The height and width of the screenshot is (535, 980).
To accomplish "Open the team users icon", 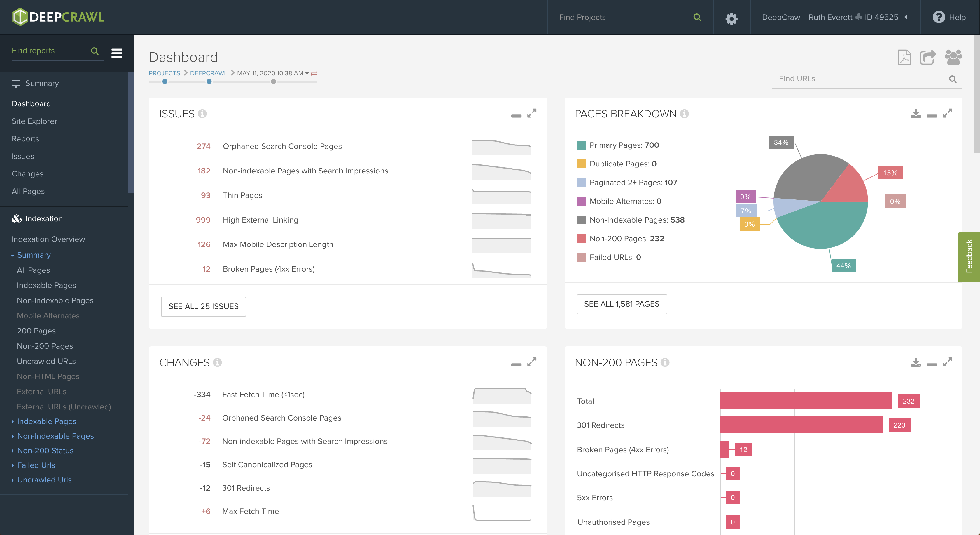I will [x=953, y=58].
